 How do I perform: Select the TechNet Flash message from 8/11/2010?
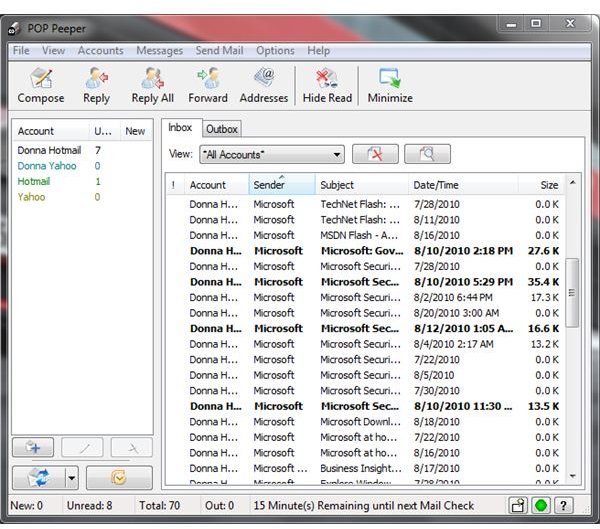pyautogui.click(x=366, y=220)
